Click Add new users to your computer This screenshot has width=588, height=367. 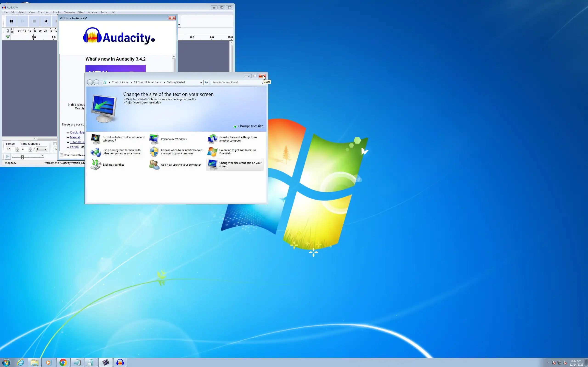181,164
